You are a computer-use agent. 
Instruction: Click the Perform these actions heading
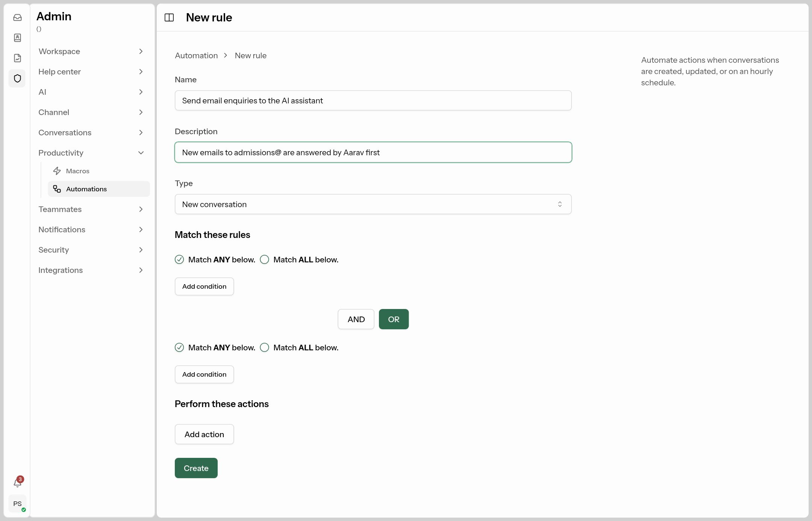[x=222, y=404]
